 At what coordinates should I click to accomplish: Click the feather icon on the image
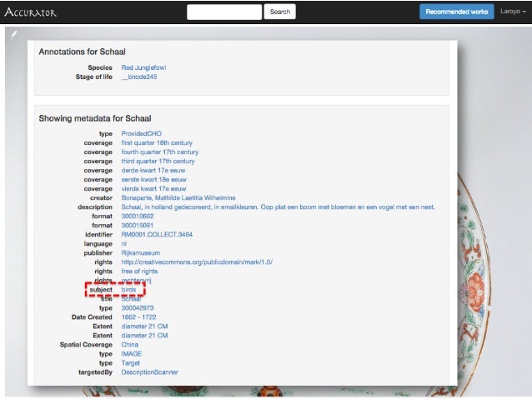click(14, 34)
